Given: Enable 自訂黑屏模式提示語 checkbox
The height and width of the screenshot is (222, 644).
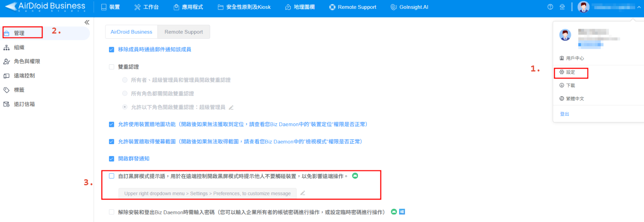Looking at the screenshot, I should tap(111, 176).
